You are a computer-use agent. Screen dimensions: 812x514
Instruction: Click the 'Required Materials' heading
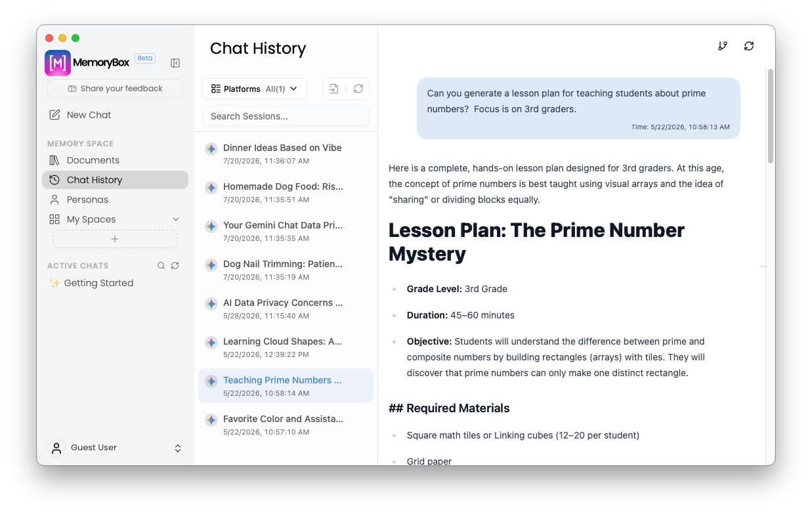pyautogui.click(x=449, y=408)
